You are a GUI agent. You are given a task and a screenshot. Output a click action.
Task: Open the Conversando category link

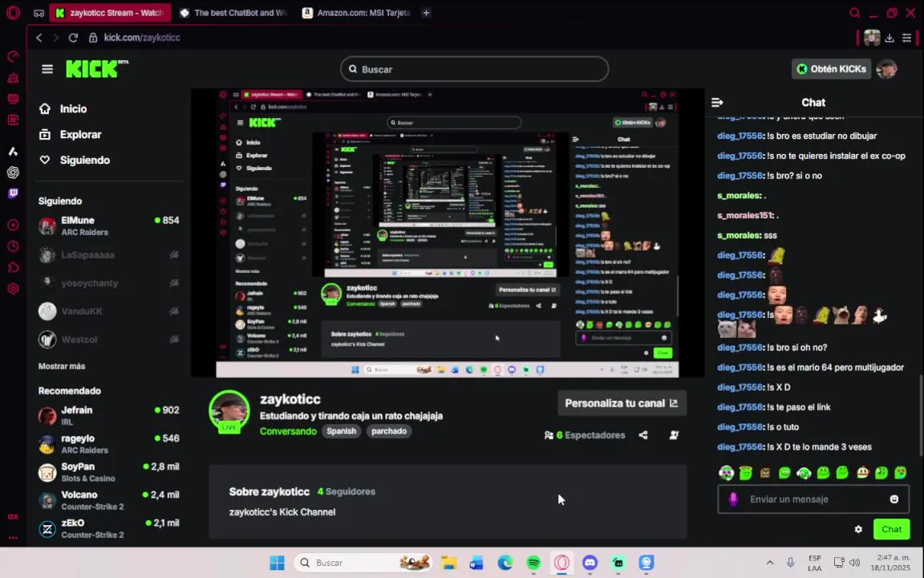click(288, 431)
